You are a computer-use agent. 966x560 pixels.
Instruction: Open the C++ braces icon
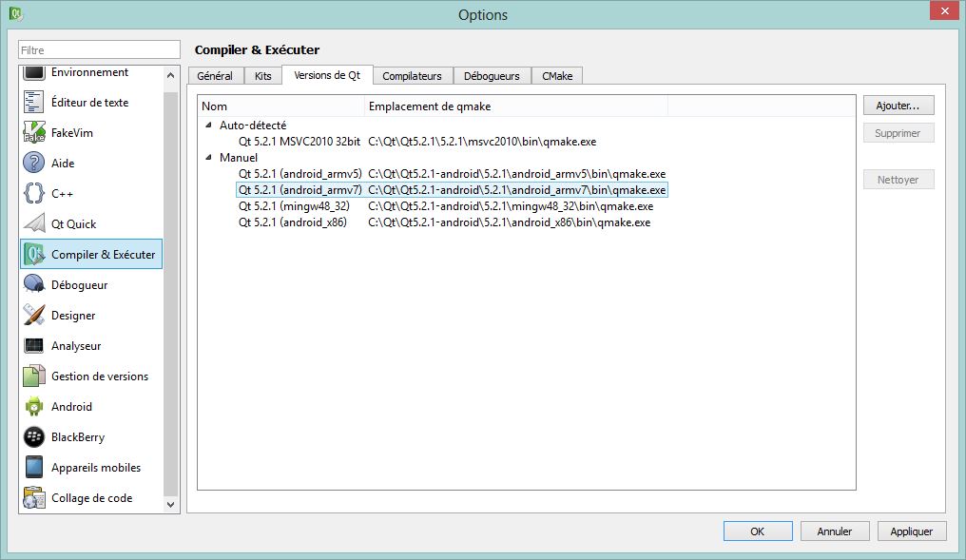click(34, 193)
